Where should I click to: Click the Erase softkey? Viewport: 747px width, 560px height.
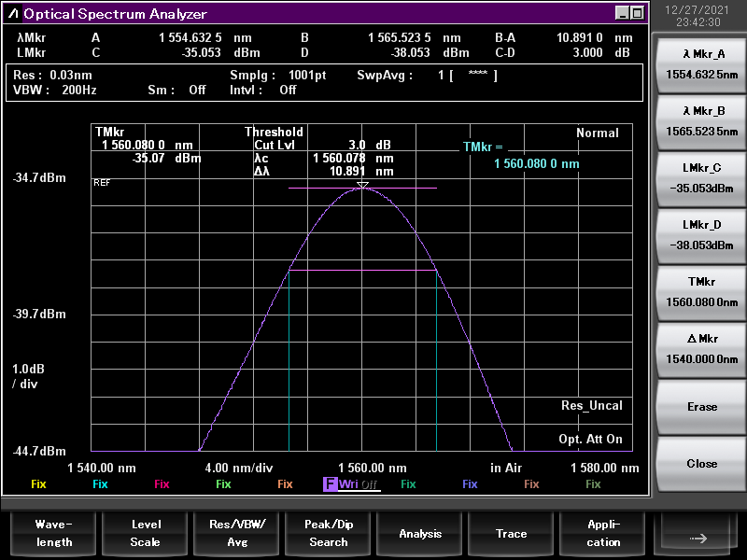pyautogui.click(x=702, y=407)
